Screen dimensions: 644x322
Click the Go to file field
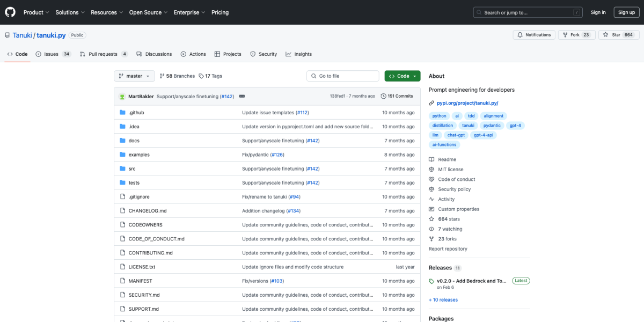click(343, 76)
